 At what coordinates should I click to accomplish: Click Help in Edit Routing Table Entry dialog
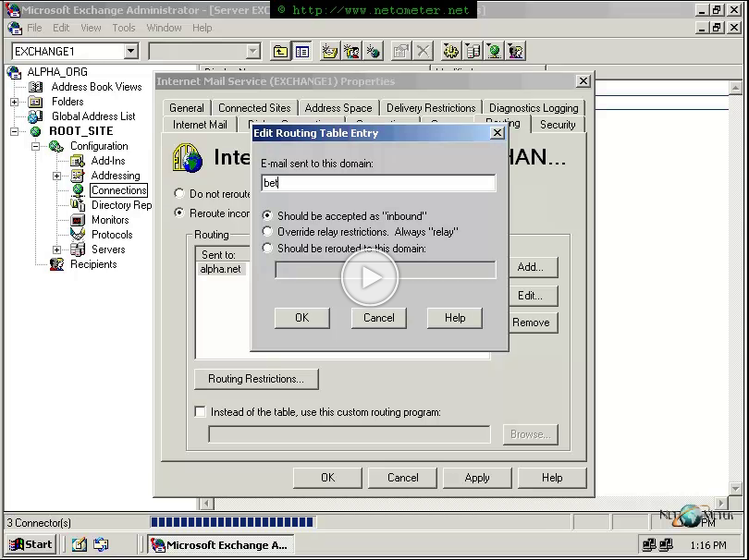click(x=455, y=318)
